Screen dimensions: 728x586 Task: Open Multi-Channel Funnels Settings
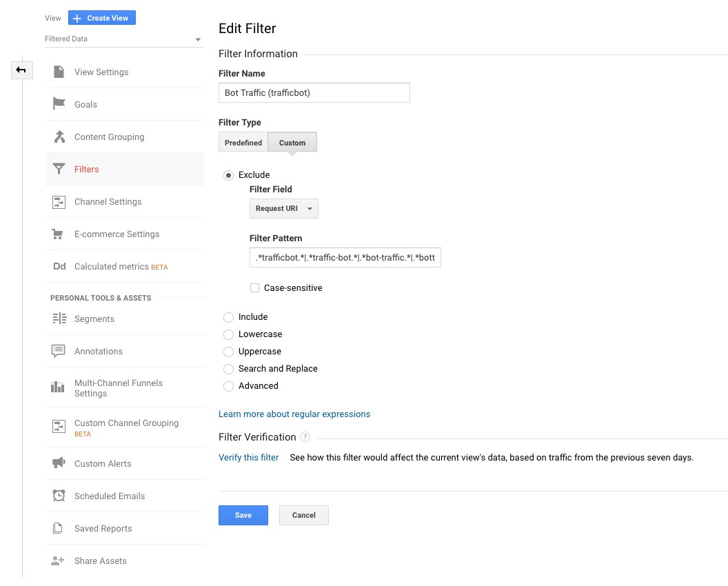pos(125,387)
